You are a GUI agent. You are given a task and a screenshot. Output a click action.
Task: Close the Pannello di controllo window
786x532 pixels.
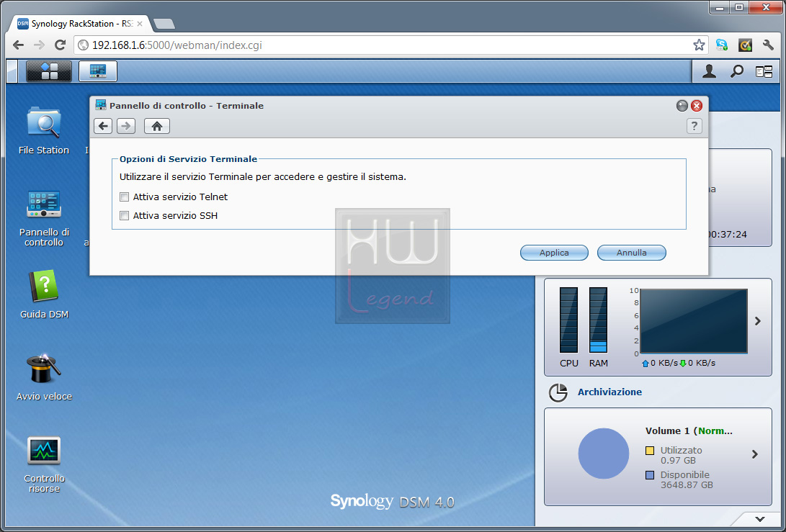(696, 106)
